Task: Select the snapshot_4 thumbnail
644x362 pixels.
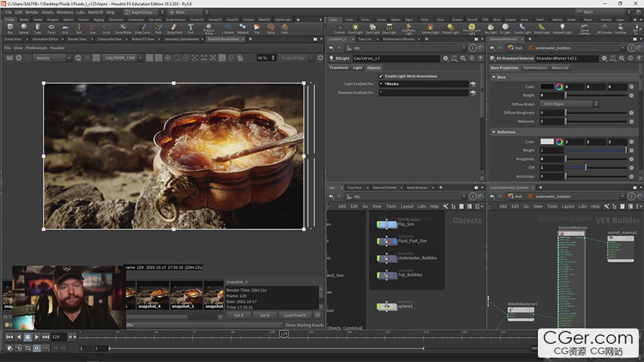Action: [152, 295]
